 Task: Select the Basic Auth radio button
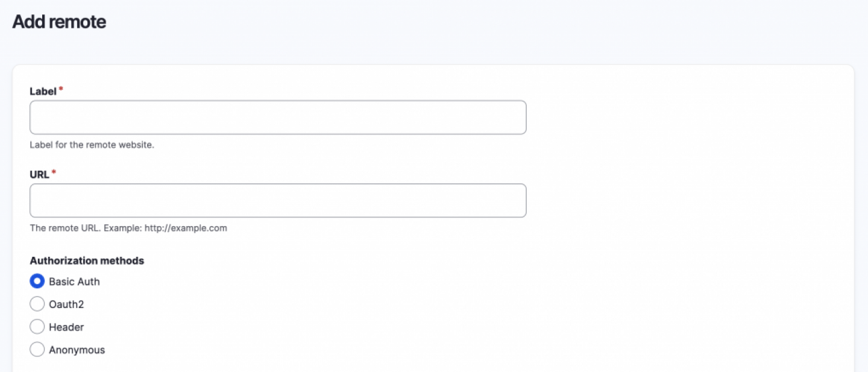pos(37,282)
